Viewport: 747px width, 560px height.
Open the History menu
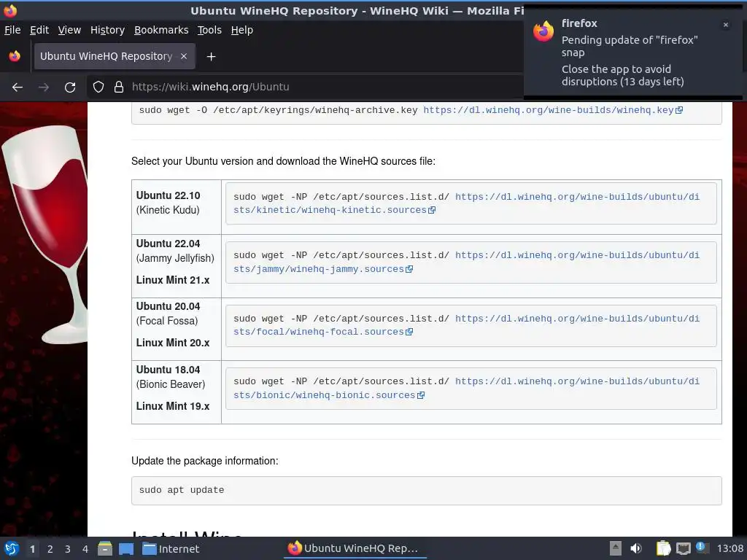coord(108,30)
